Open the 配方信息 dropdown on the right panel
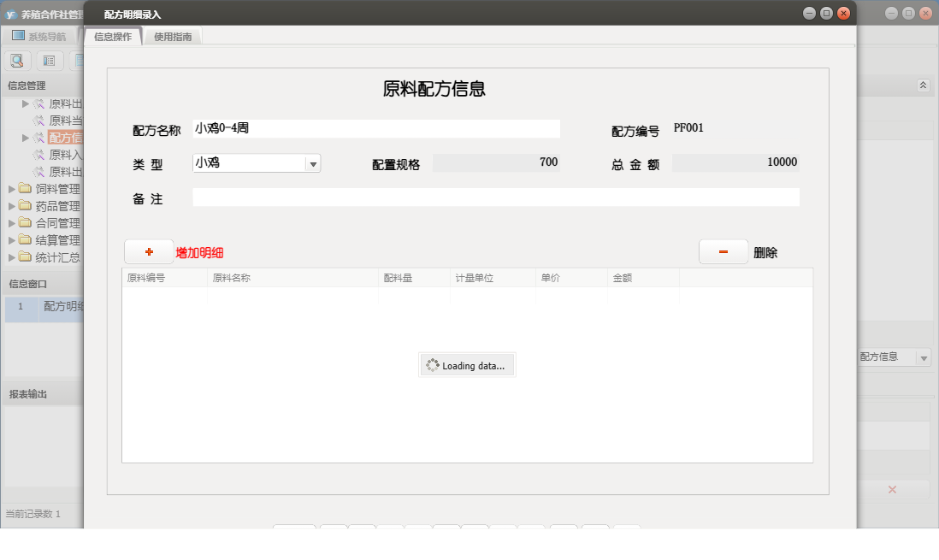 pyautogui.click(x=924, y=357)
